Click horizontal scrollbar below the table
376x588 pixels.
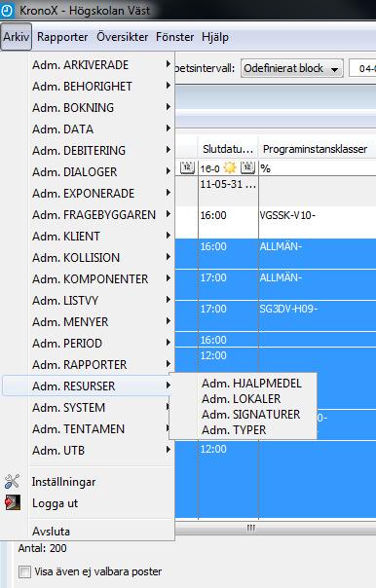coord(276,528)
